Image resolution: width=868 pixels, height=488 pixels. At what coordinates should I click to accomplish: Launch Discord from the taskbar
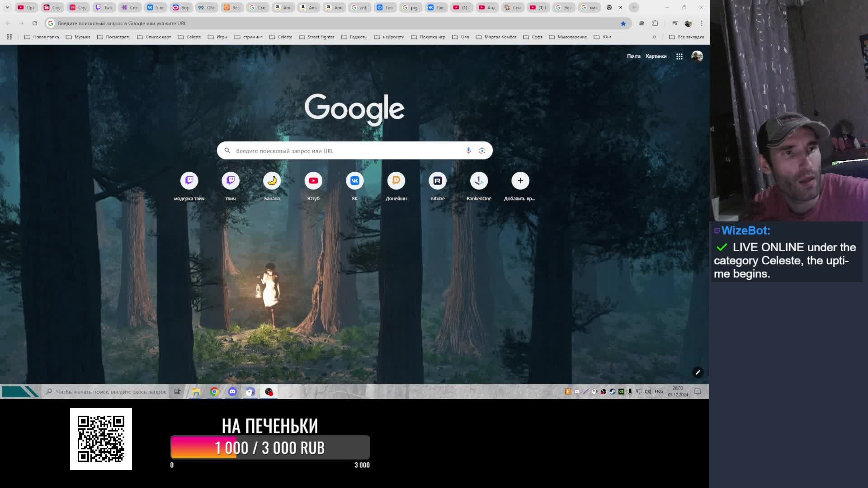tap(232, 392)
